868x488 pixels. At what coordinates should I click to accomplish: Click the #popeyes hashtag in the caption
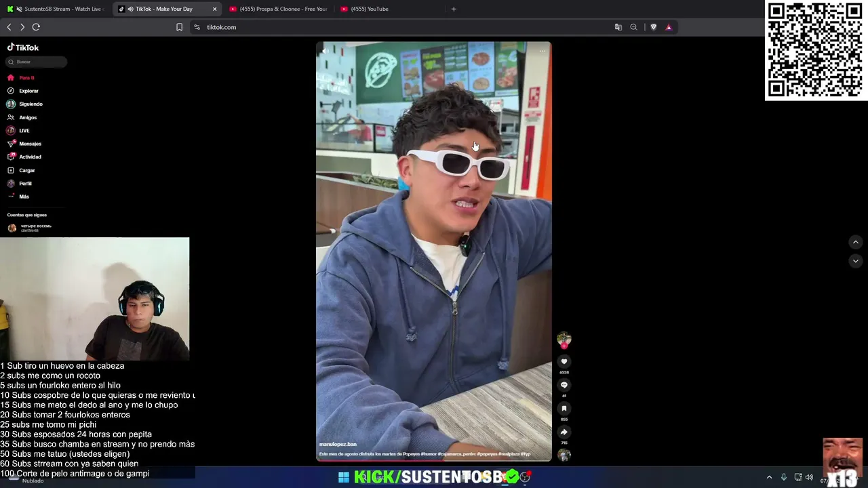(487, 454)
